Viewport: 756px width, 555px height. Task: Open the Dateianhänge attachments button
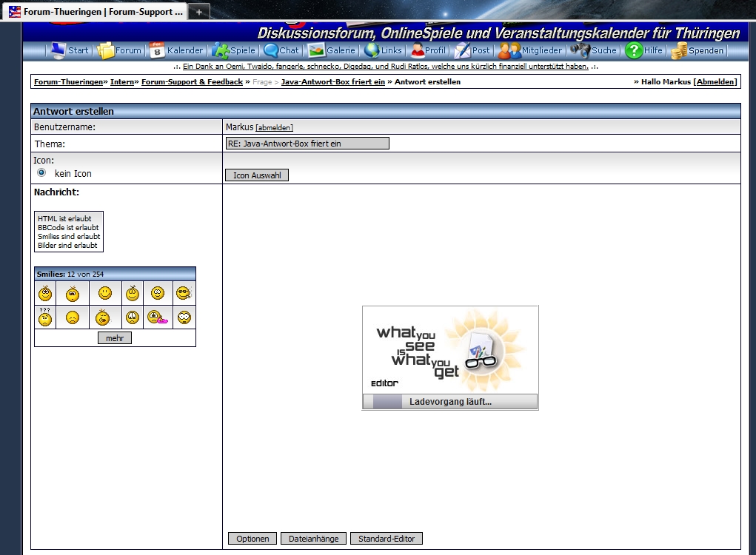coord(313,539)
